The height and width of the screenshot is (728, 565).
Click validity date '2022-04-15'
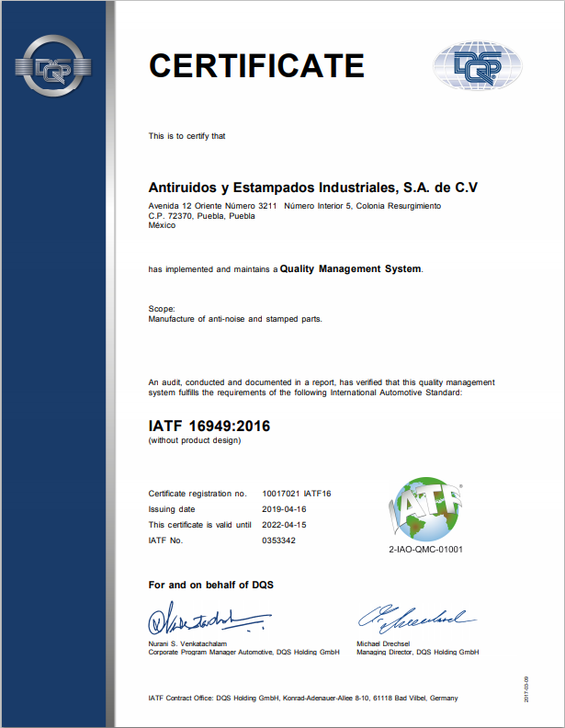[x=284, y=525]
